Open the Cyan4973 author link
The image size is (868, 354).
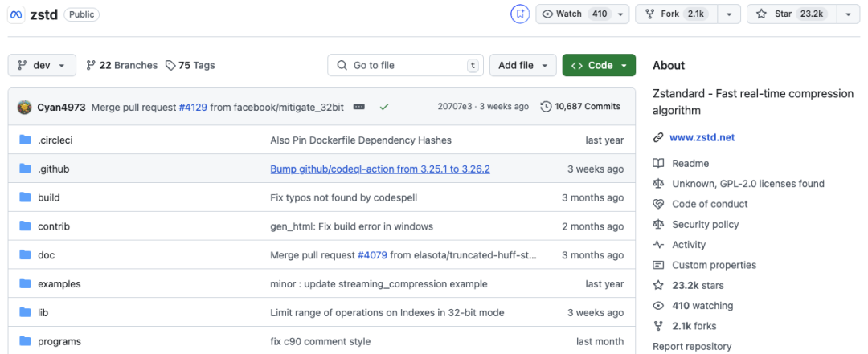click(x=61, y=107)
